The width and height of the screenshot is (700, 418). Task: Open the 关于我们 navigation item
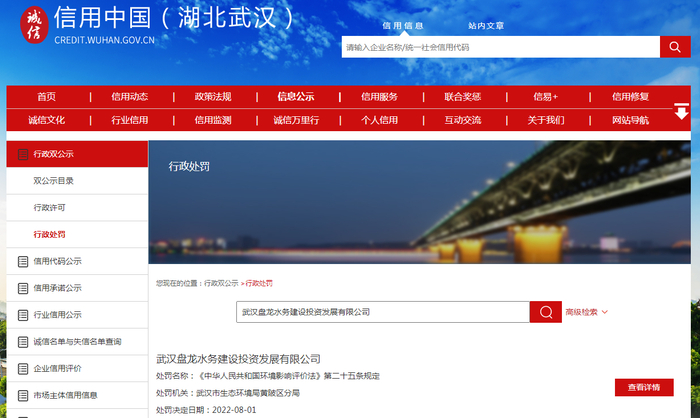coord(546,120)
